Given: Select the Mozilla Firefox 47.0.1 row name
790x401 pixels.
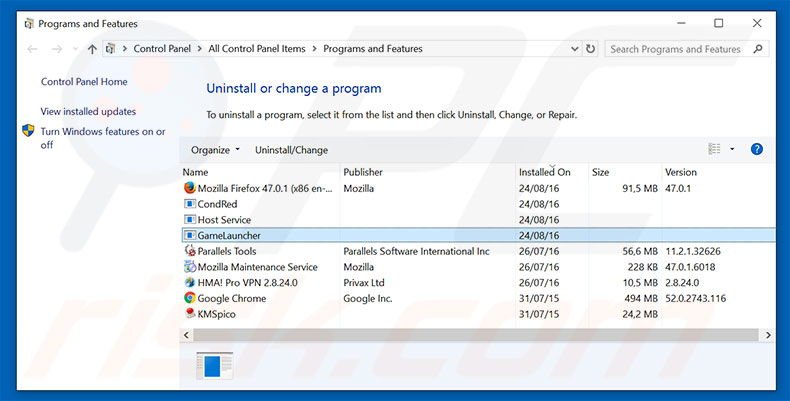Looking at the screenshot, I should 265,188.
